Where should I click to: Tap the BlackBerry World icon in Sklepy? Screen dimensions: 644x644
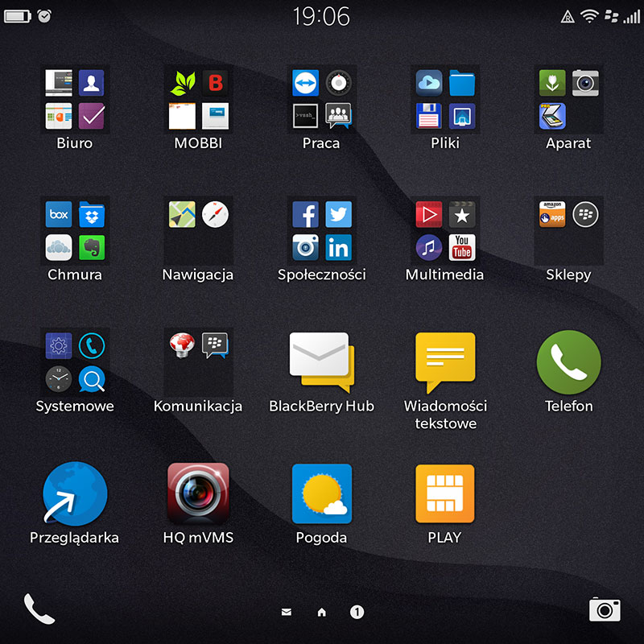586,214
